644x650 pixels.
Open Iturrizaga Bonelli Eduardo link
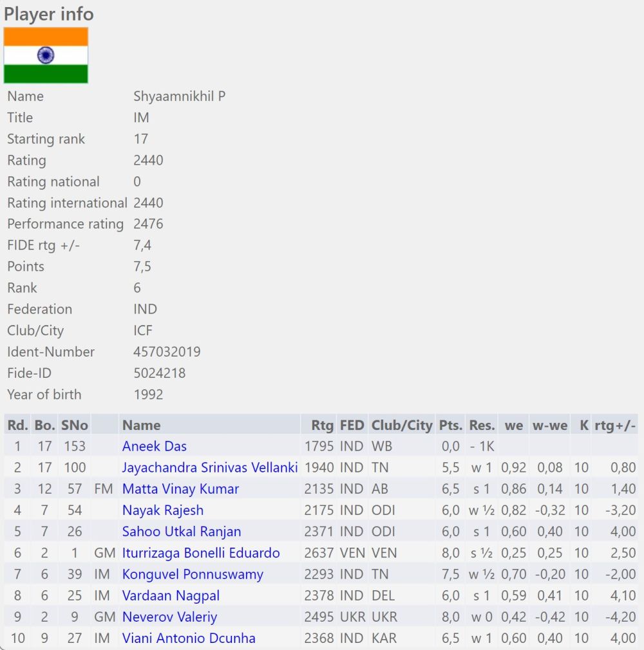point(201,553)
